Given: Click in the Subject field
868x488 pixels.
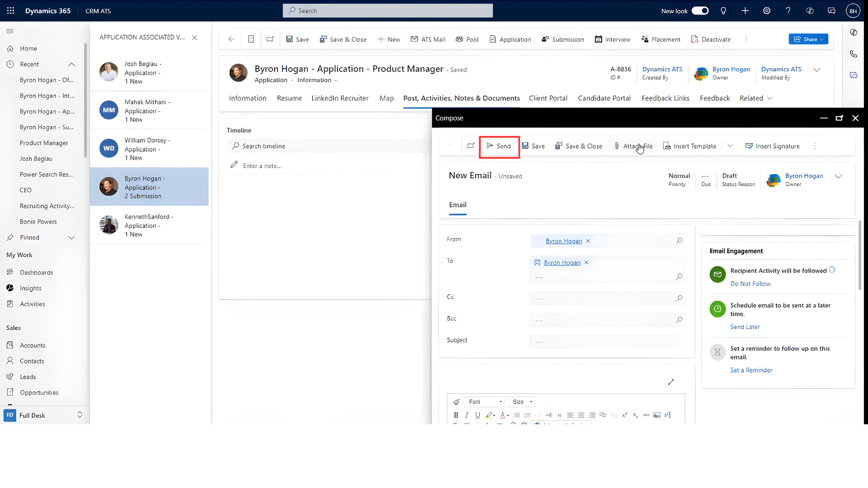Looking at the screenshot, I should tap(608, 342).
